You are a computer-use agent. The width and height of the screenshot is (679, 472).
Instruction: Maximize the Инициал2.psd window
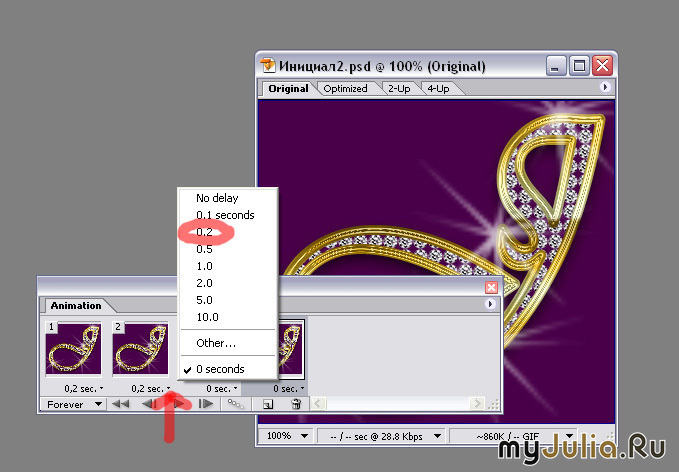click(x=579, y=66)
